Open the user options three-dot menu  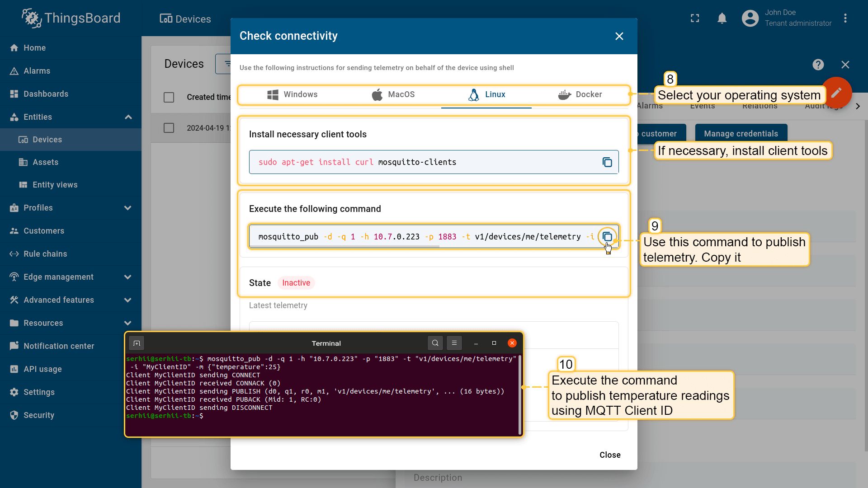click(x=845, y=18)
